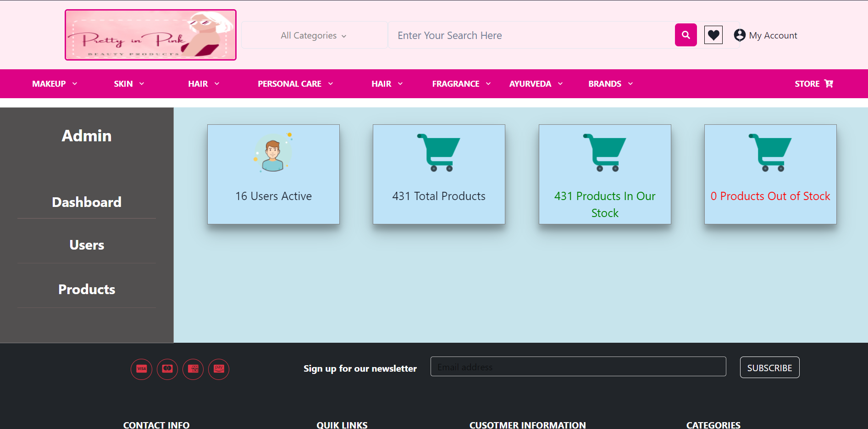868x429 pixels.
Task: Open the All Categories dropdown
Action: pos(314,35)
